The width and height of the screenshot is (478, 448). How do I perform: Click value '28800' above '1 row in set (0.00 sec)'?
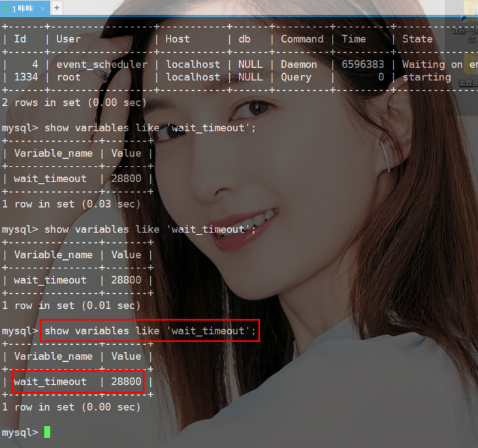point(126,381)
